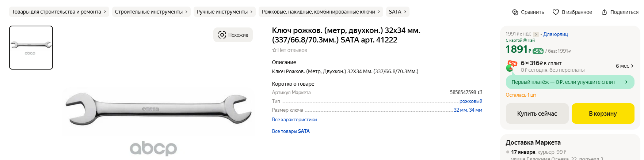Viewport: 644px width, 160px height.
Task: Open Все товары SATA link
Action: (x=291, y=131)
